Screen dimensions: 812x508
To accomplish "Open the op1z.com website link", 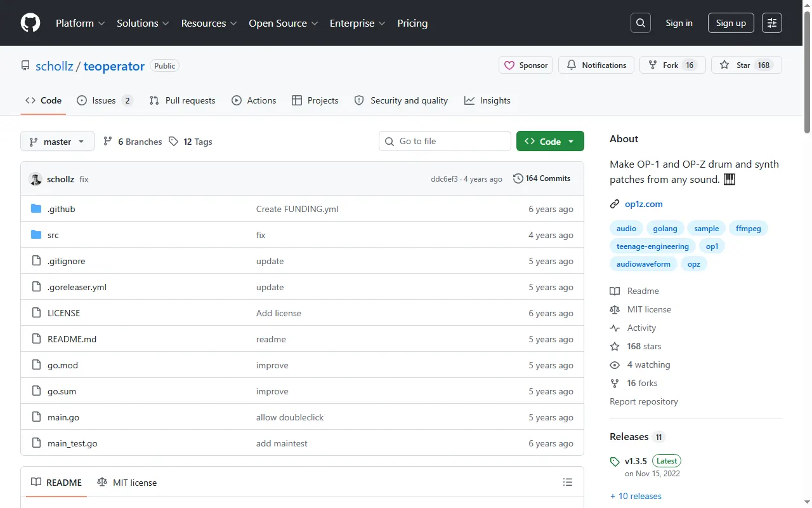I will click(644, 204).
